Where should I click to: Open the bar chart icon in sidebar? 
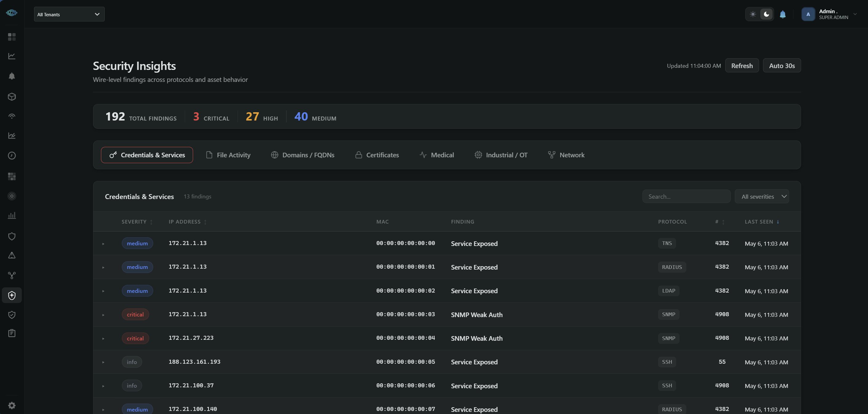coord(12,215)
